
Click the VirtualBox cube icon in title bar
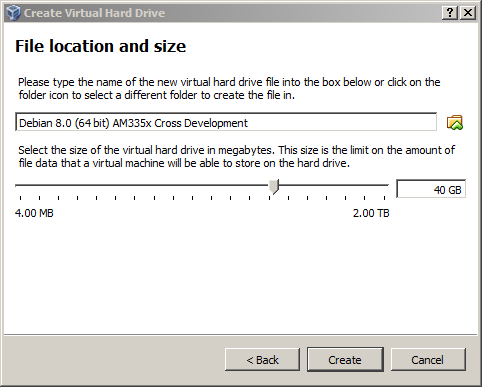point(14,13)
